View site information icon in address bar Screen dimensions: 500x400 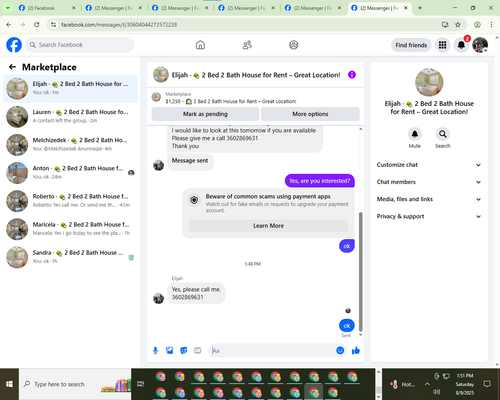(x=53, y=24)
